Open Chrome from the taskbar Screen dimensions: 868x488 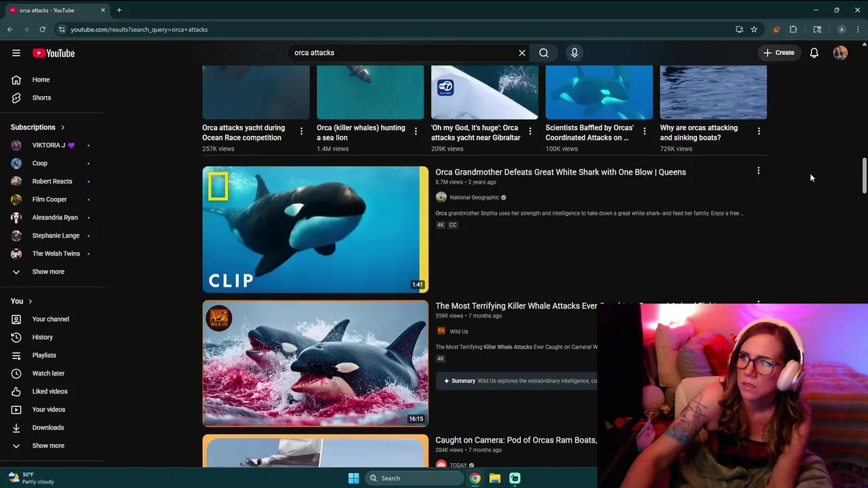pyautogui.click(x=475, y=478)
